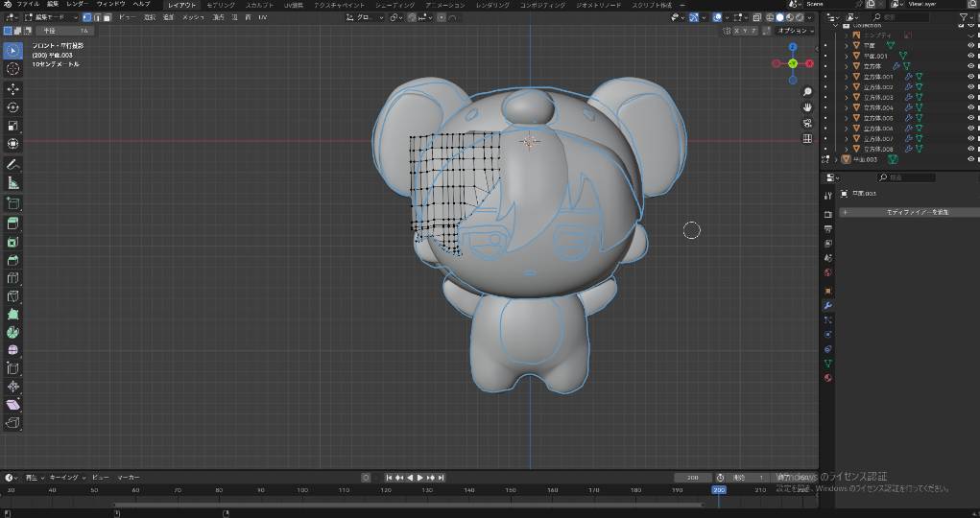980x518 pixels.
Task: Click the green Y axis gizmo ball
Action: point(793,63)
